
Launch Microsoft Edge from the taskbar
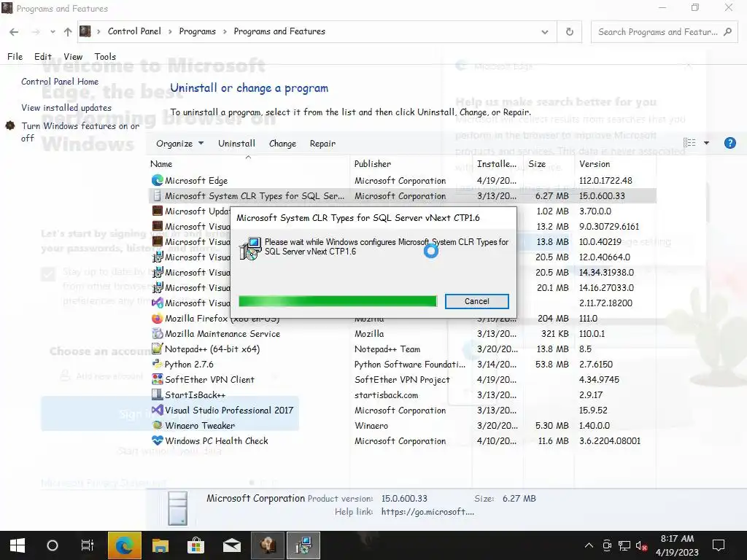coord(124,545)
